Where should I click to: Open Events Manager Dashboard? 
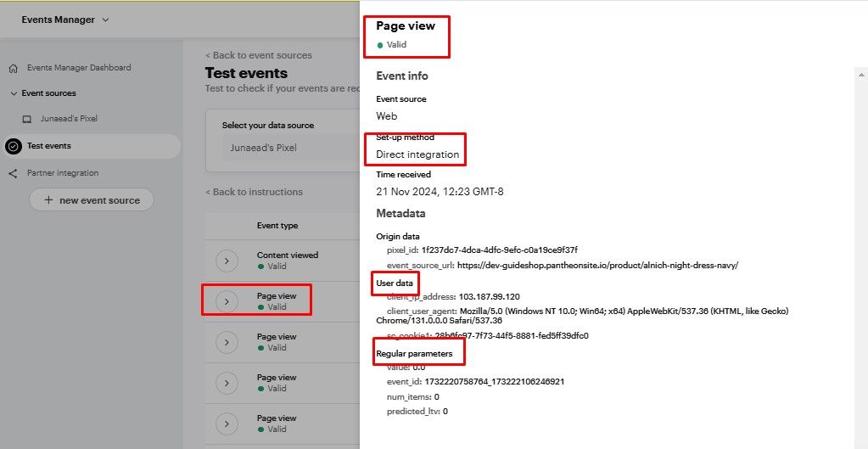[x=79, y=68]
